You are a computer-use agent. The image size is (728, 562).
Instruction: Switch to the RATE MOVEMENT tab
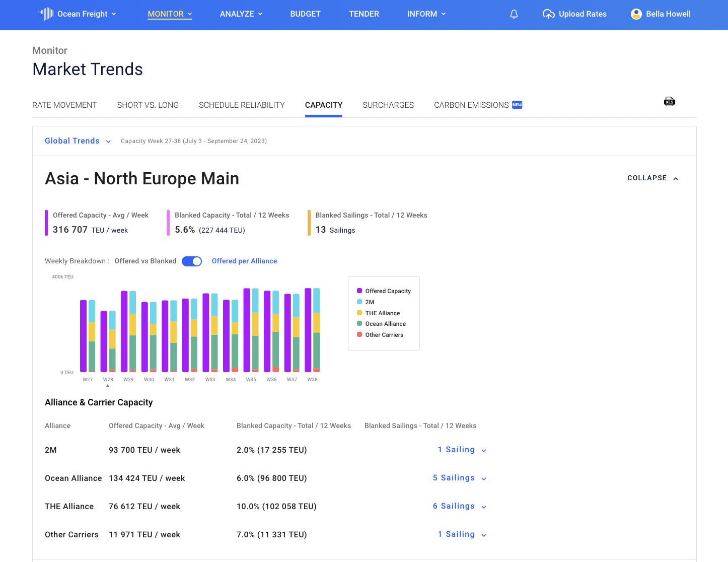pos(64,105)
